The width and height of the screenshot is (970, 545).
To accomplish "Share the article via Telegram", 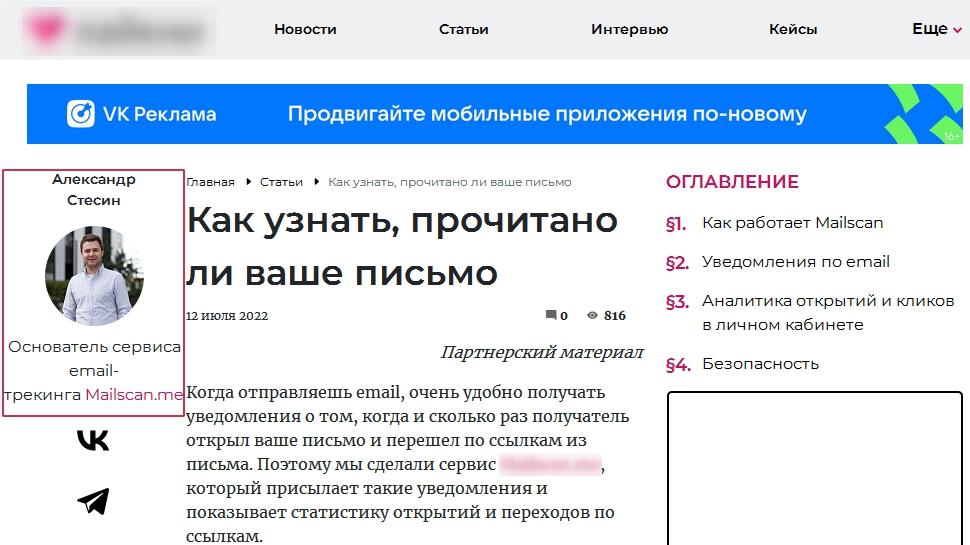I will tap(93, 501).
